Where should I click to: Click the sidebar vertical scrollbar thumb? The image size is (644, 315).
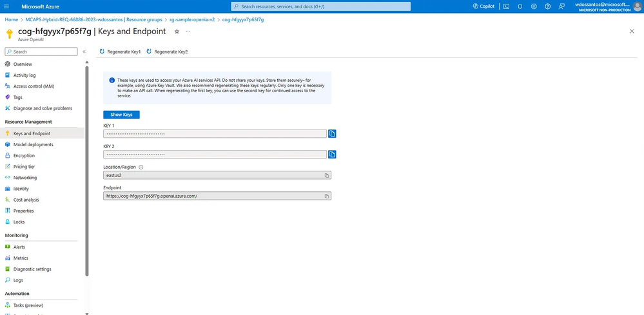pos(86,171)
